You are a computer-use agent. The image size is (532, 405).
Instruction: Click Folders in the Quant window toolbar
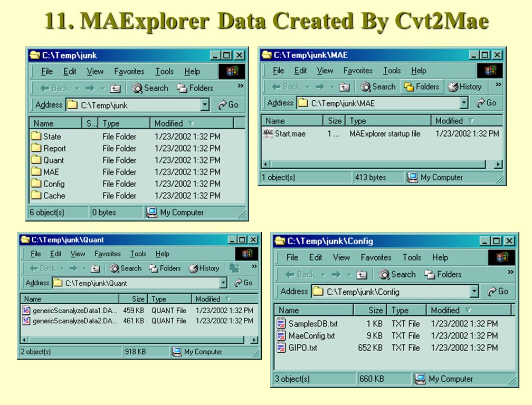165,268
